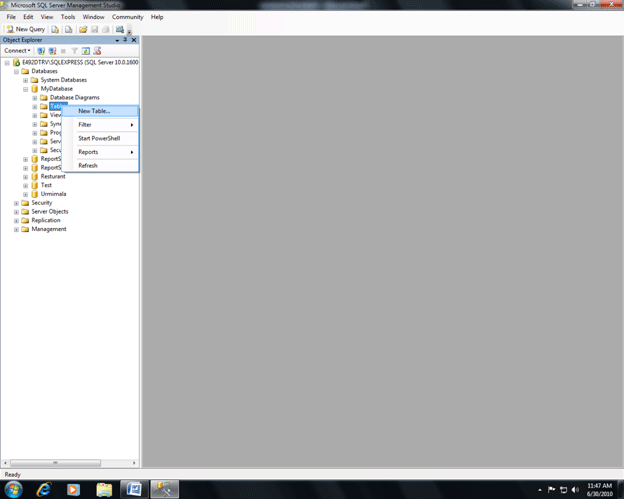The width and height of the screenshot is (624, 499).
Task: Click the icon right of Refresh in Object Explorer
Action: pos(97,51)
